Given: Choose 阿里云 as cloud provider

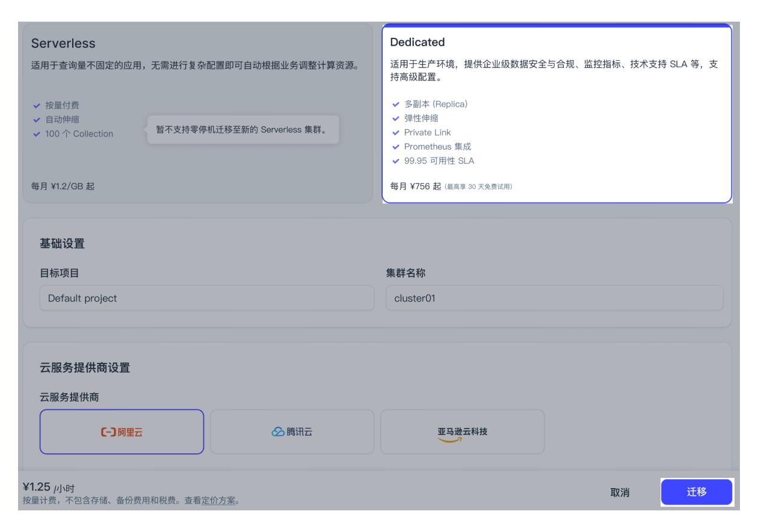Looking at the screenshot, I should coord(122,432).
